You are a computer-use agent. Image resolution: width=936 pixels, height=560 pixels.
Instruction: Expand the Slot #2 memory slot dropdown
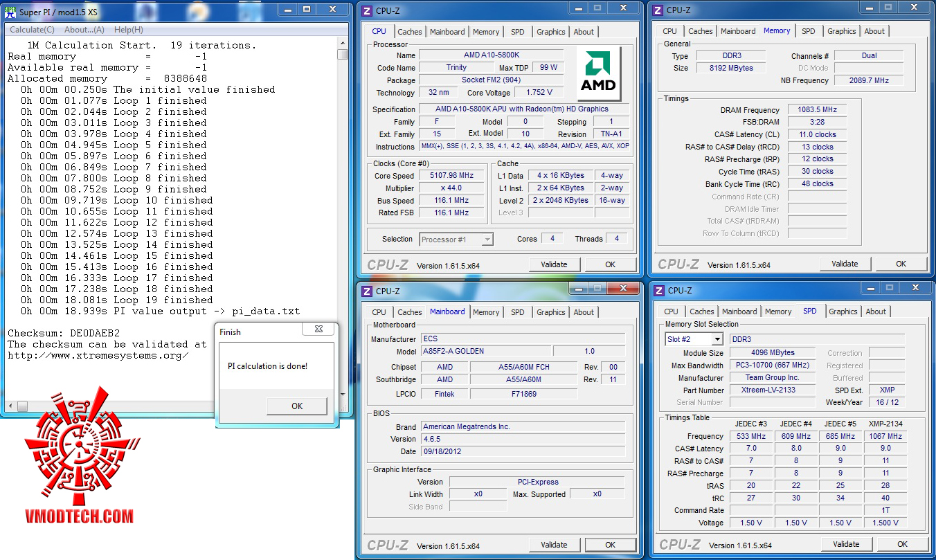point(717,339)
